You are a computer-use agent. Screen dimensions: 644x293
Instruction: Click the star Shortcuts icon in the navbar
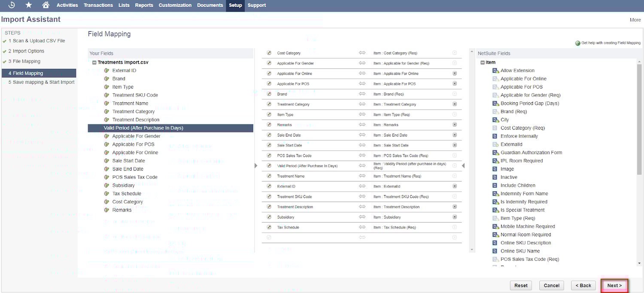(x=28, y=5)
